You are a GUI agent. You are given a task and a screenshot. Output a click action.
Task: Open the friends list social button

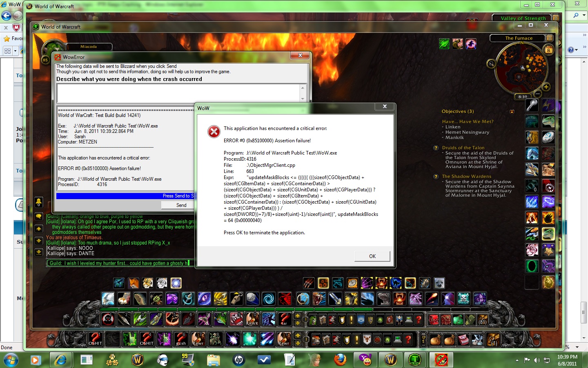point(38,202)
